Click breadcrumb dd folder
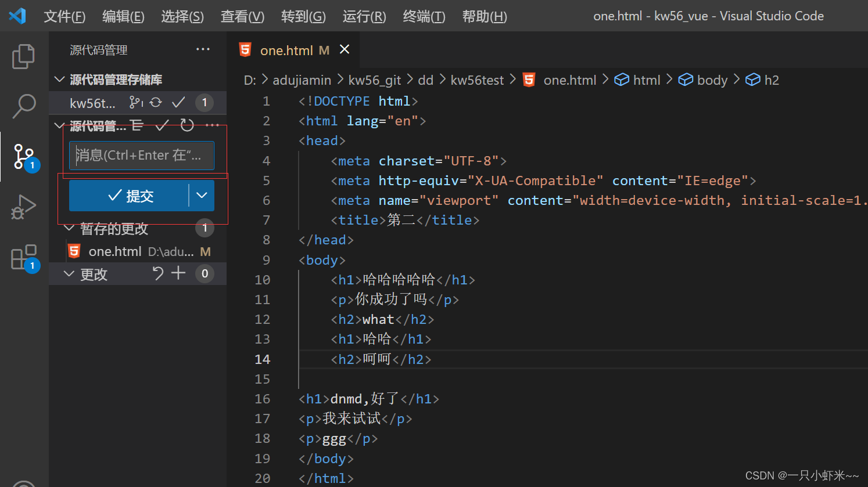868x487 pixels. coord(426,80)
